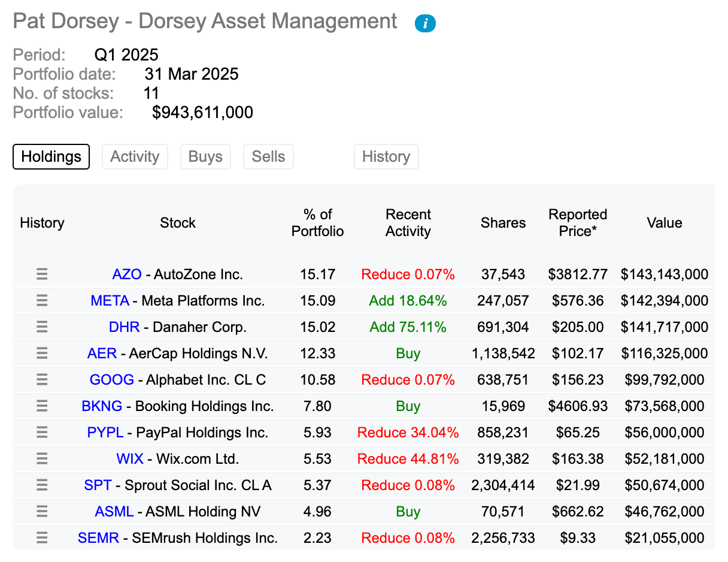Select the Holdings tab
This screenshot has height=562, width=728.
click(x=51, y=157)
